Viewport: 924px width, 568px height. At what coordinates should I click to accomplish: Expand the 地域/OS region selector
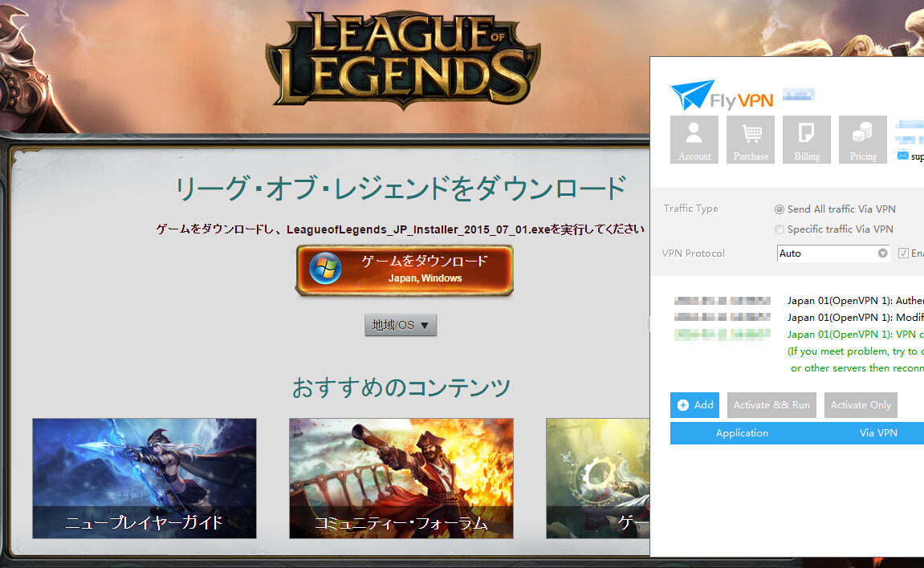pyautogui.click(x=401, y=325)
